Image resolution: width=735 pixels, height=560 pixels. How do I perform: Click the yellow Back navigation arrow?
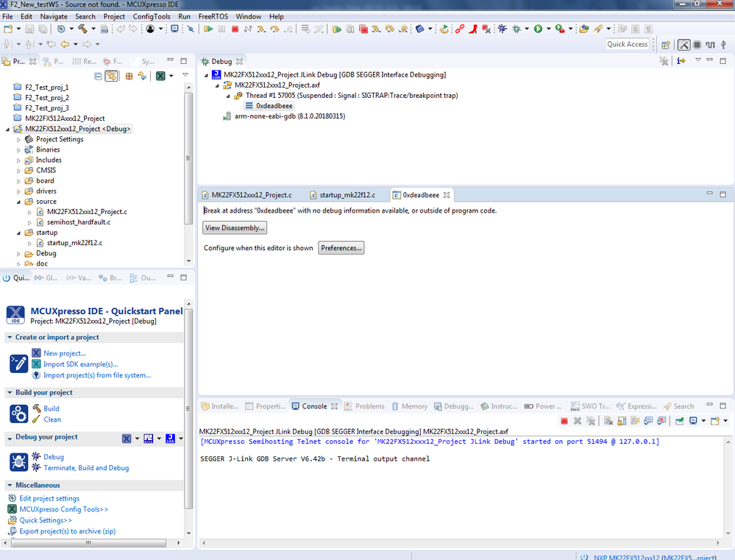(65, 44)
